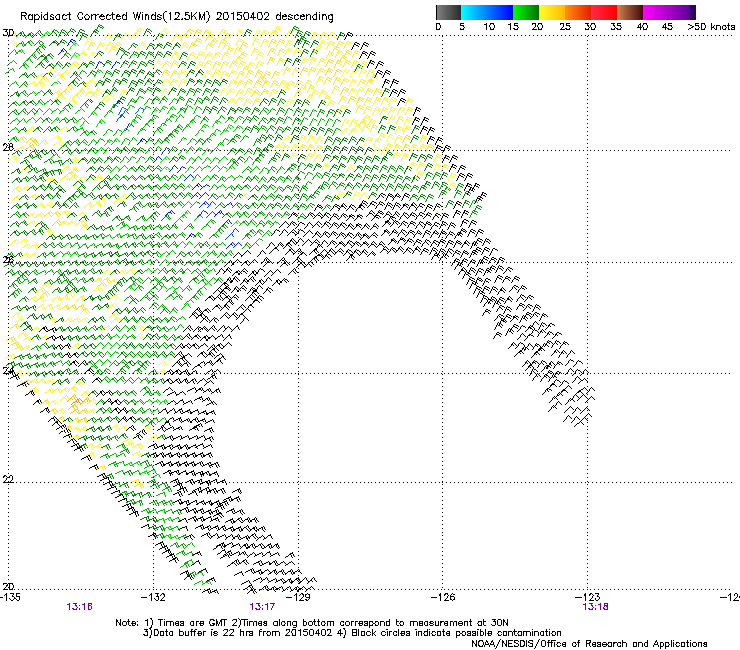Click the '25' label under the color bar

[565, 27]
